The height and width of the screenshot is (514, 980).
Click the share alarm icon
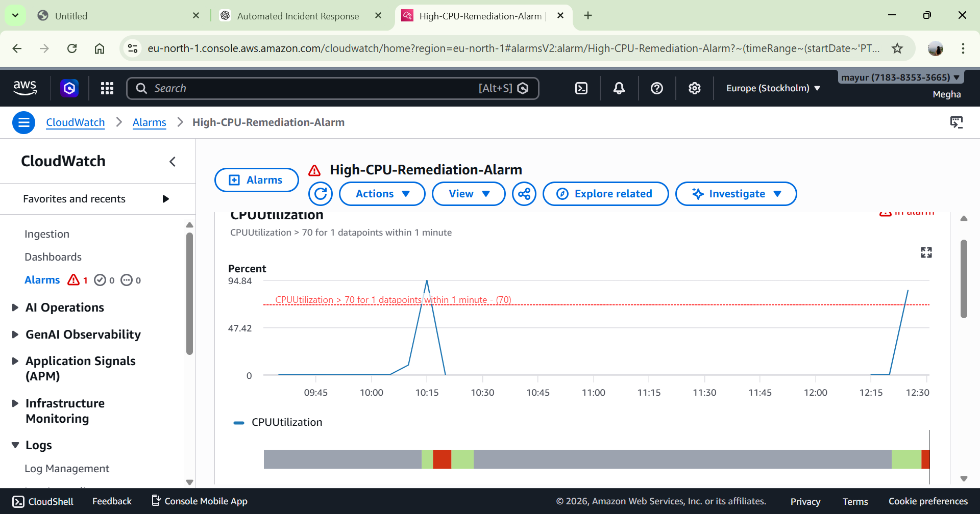pyautogui.click(x=524, y=194)
